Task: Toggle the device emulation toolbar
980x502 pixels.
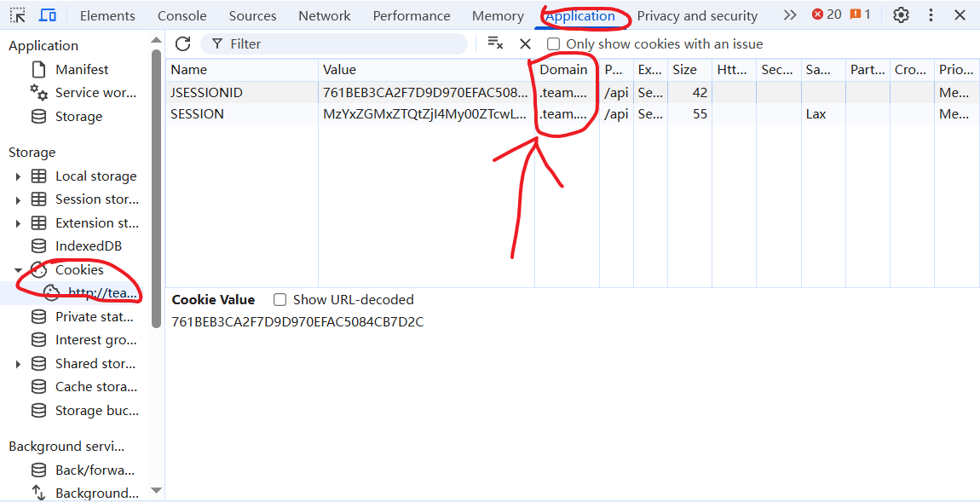Action: coord(46,14)
